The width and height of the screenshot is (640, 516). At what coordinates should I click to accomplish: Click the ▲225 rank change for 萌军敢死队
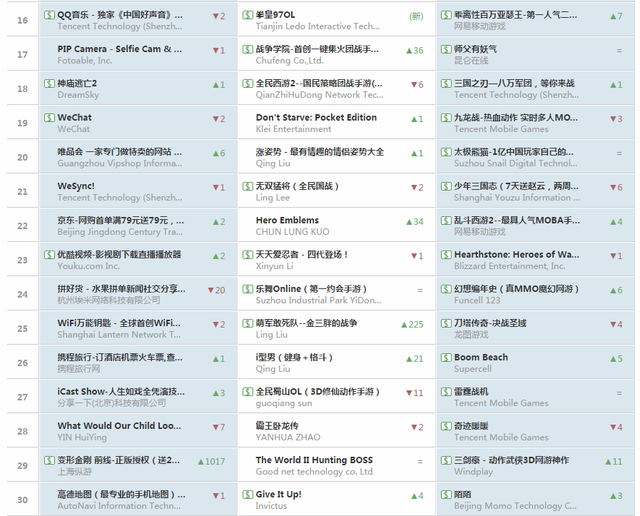tap(411, 324)
